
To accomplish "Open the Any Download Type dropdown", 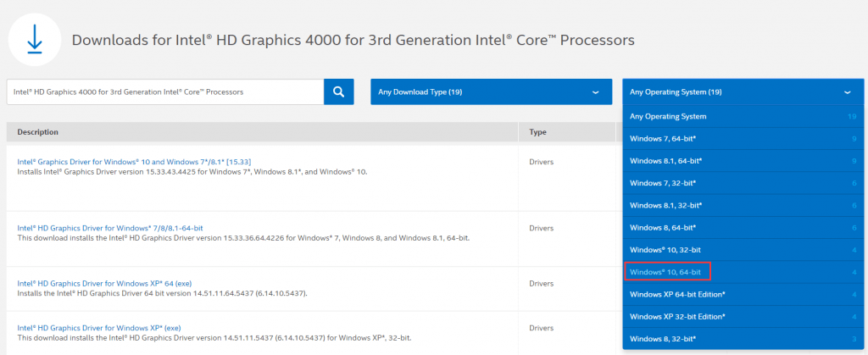I will tap(491, 92).
